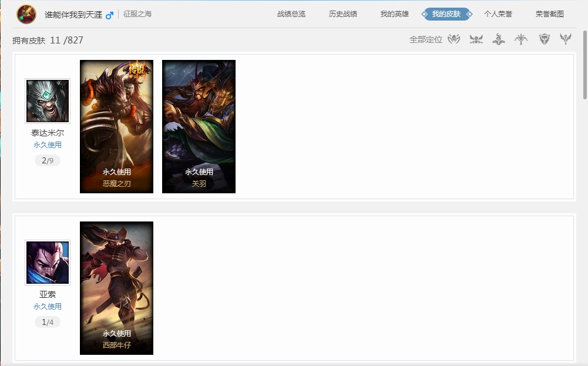The width and height of the screenshot is (588, 366).
Task: Filter skins by the marksman bow icon
Action: tap(521, 39)
